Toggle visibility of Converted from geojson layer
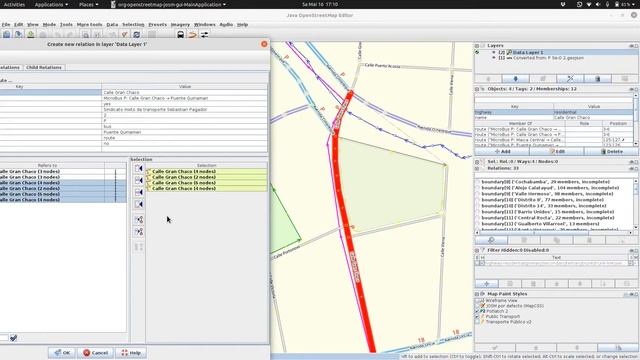Screen dimensions: 640x360 [494, 58]
